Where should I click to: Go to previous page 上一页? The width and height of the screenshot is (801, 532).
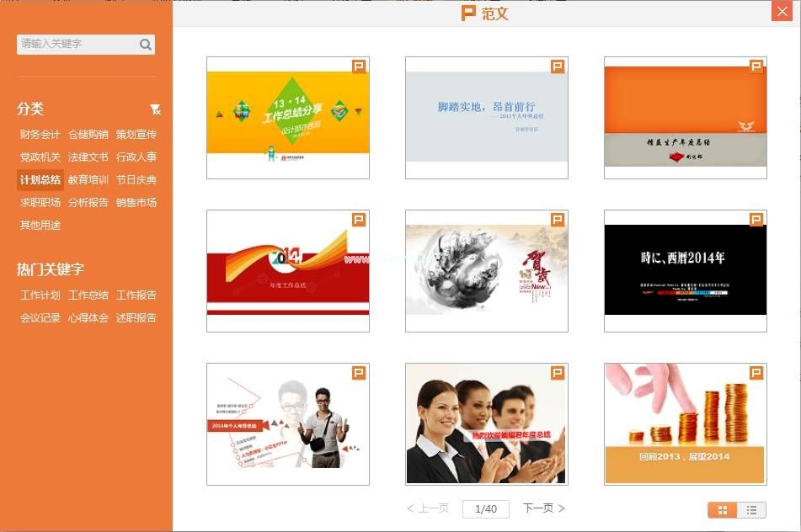428,508
